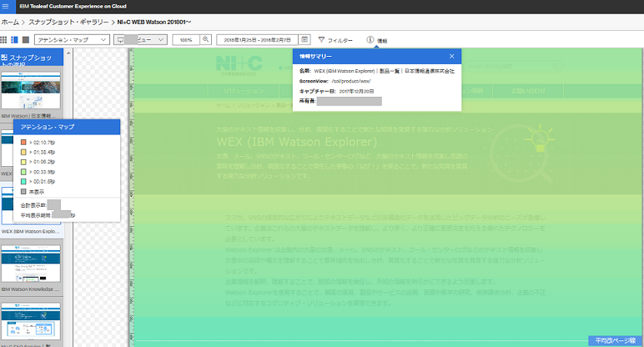This screenshot has height=347, width=644.
Task: Select the bottom FAQ snapshot thumbnail
Action: click(x=31, y=321)
